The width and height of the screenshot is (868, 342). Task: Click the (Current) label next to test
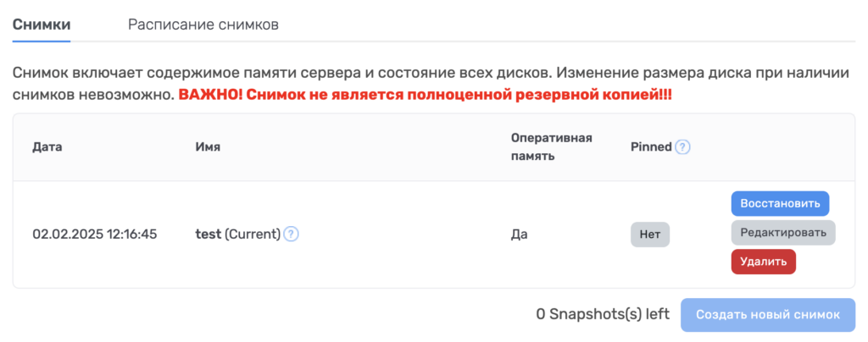pos(253,234)
